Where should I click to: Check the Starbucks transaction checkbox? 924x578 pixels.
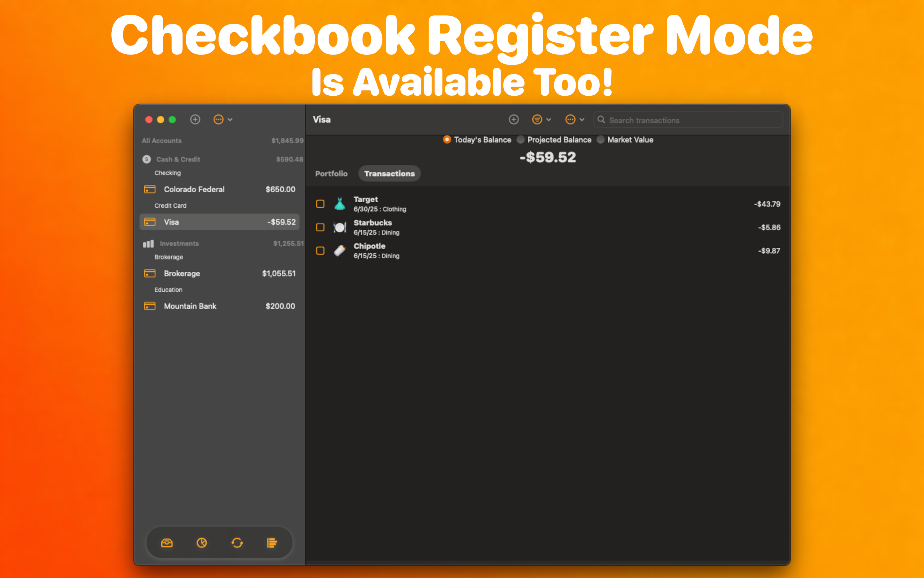[320, 227]
